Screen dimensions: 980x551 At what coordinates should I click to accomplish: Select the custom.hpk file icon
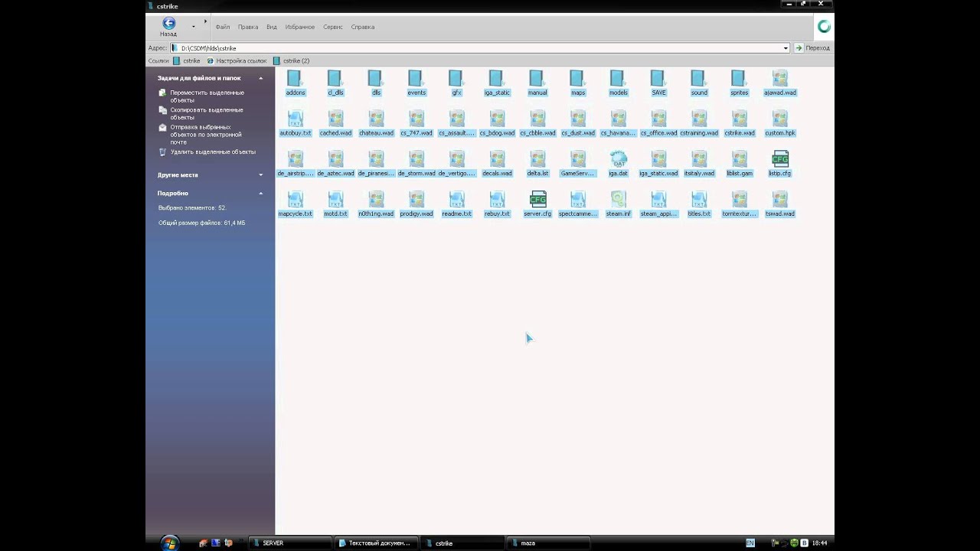click(779, 119)
